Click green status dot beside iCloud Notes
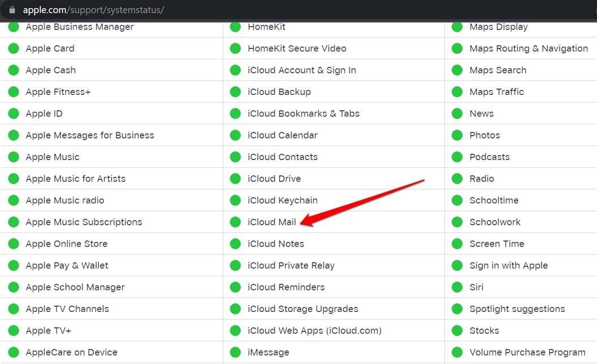 click(x=235, y=244)
